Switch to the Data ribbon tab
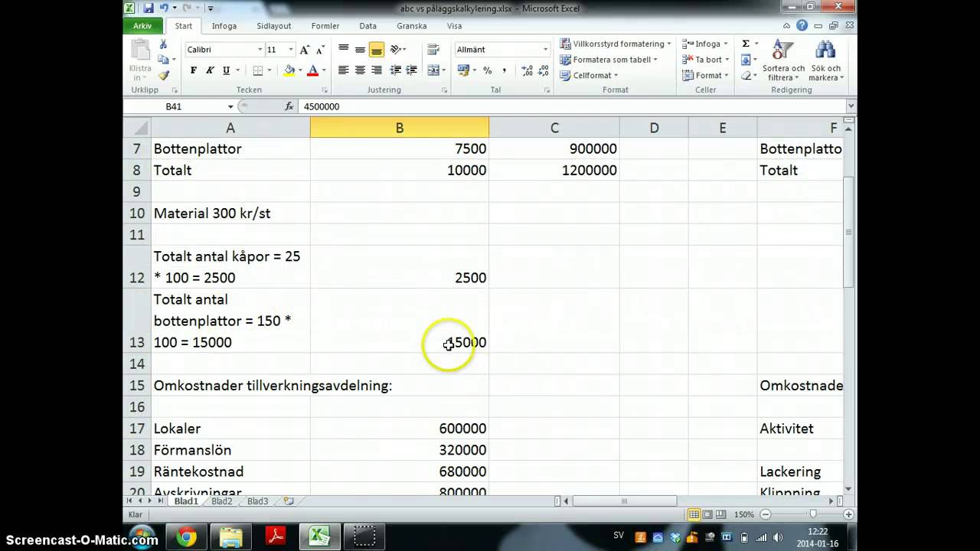Image resolution: width=980 pixels, height=551 pixels. (368, 26)
